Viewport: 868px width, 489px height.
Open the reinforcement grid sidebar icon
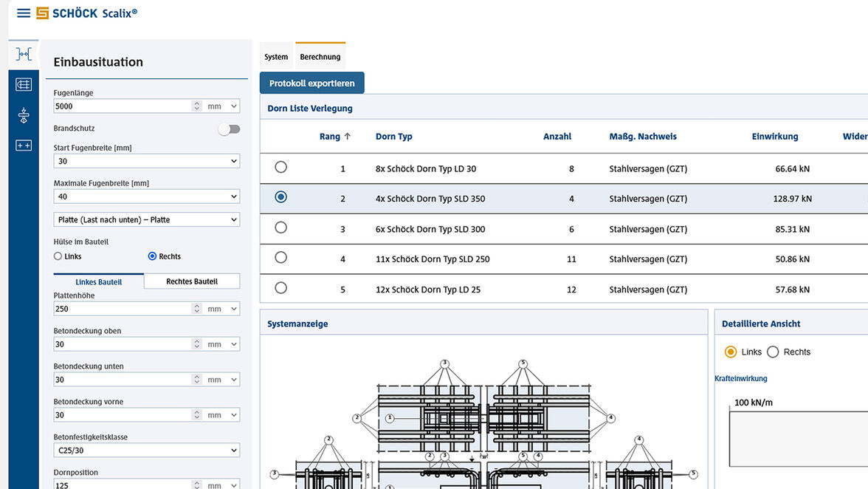click(x=24, y=85)
